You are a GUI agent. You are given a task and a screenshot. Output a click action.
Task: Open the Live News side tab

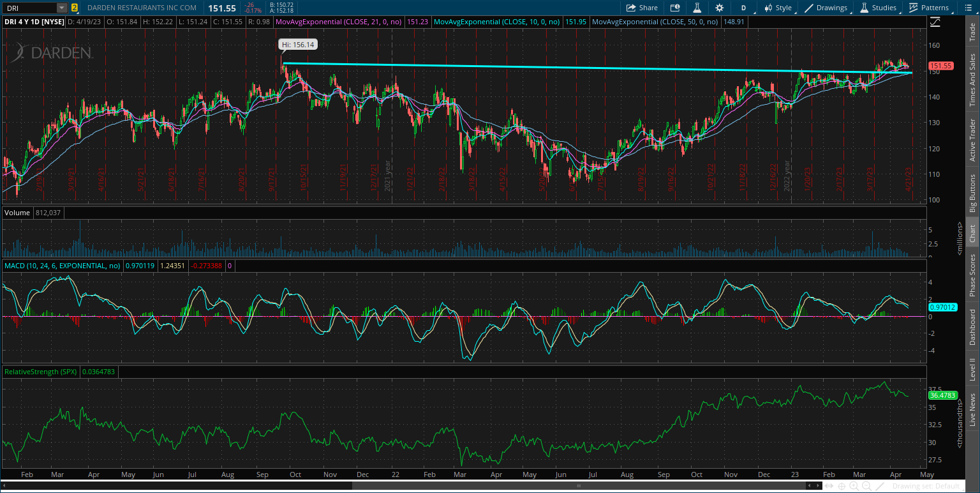tap(972, 410)
